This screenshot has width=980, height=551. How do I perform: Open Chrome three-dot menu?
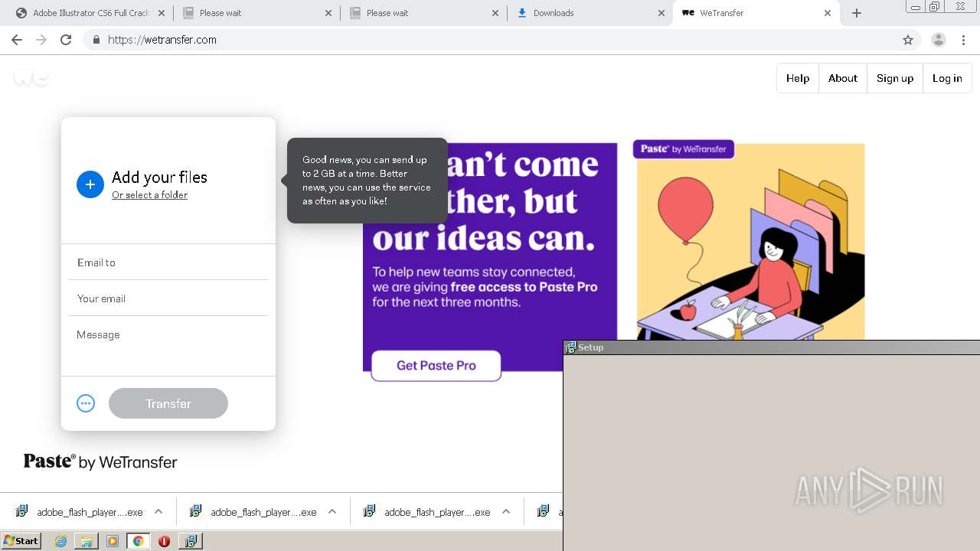(x=964, y=40)
